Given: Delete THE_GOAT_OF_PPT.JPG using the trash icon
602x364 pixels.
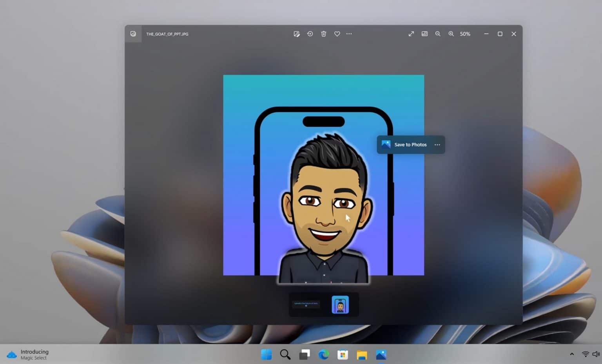Looking at the screenshot, I should 323,34.
